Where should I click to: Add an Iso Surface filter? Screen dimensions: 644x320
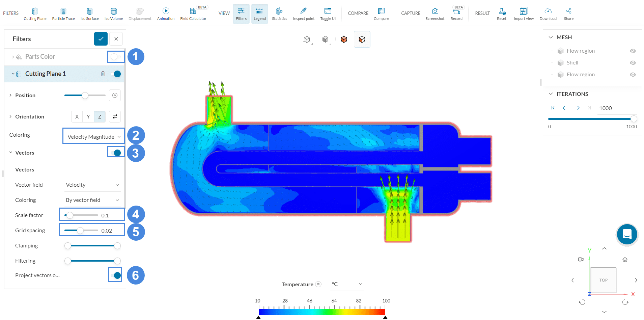89,14
